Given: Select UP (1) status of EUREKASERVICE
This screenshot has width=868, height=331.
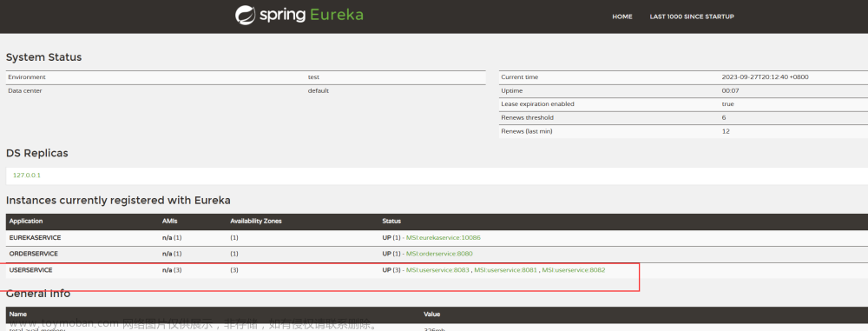Looking at the screenshot, I should 391,237.
